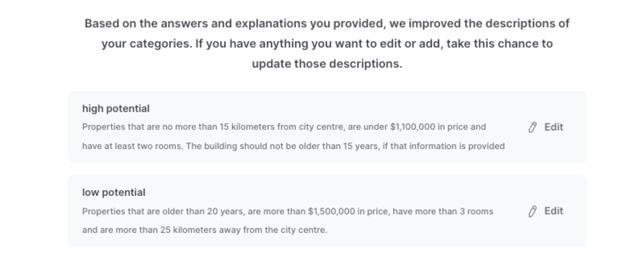Click the "update those descriptions." line

point(327,64)
